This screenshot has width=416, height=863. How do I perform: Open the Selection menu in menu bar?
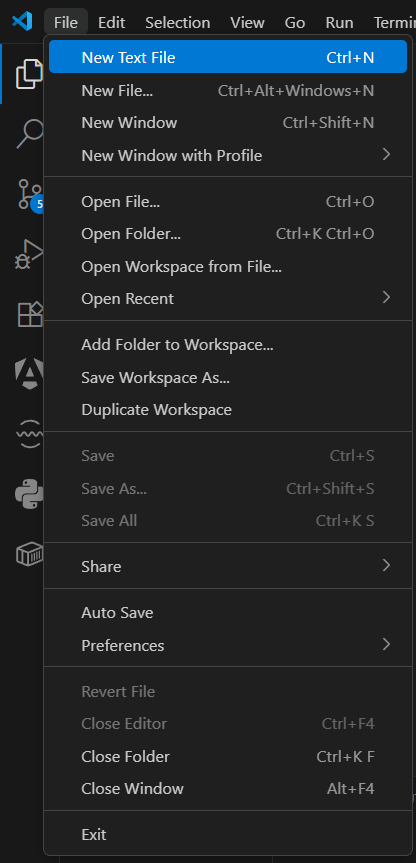[177, 23]
